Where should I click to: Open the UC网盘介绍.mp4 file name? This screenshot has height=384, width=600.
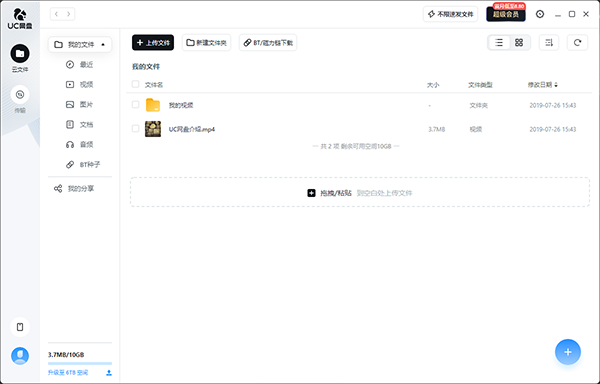(192, 129)
